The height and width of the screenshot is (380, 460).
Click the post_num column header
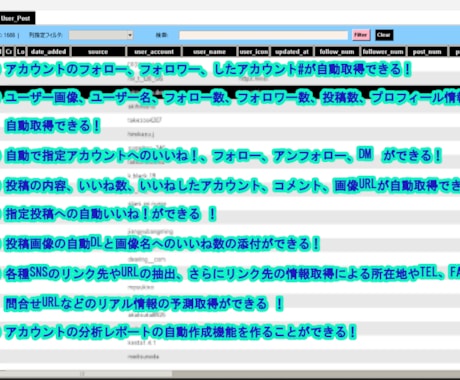click(427, 52)
